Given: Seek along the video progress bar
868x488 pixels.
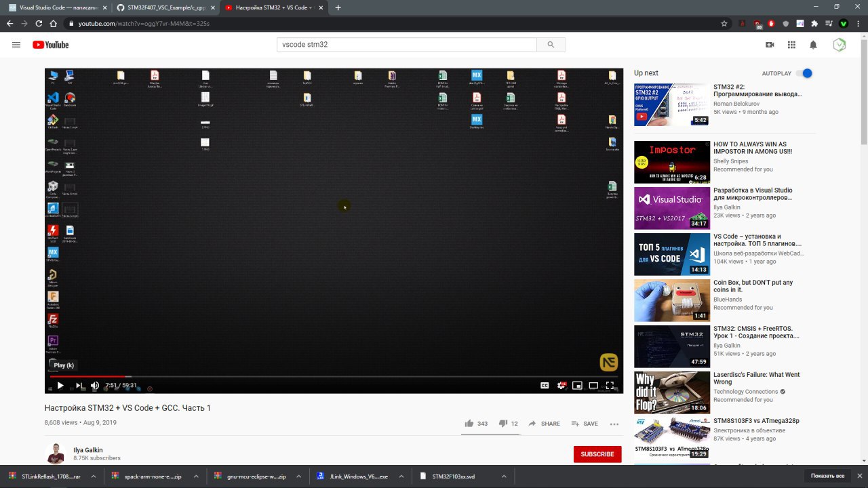Looking at the screenshot, I should [334, 377].
